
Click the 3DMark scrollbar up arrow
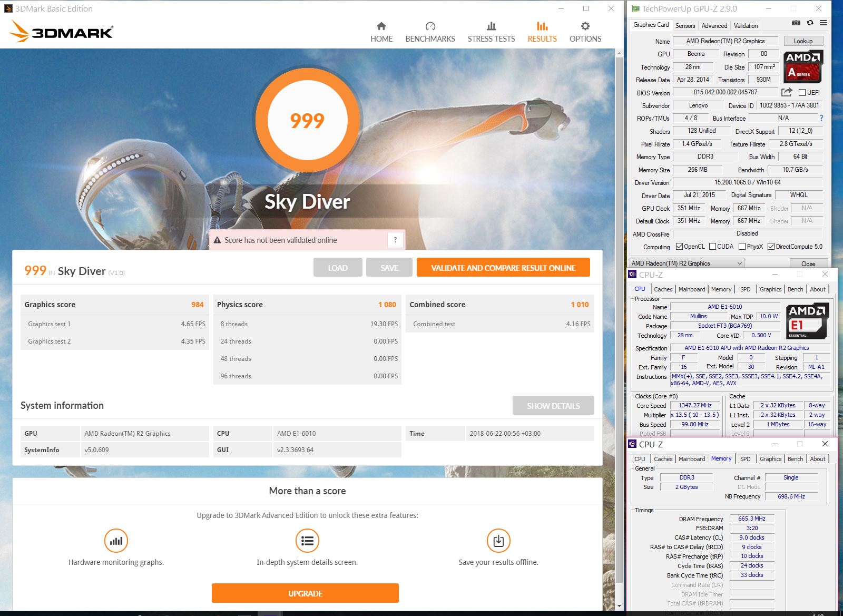619,52
